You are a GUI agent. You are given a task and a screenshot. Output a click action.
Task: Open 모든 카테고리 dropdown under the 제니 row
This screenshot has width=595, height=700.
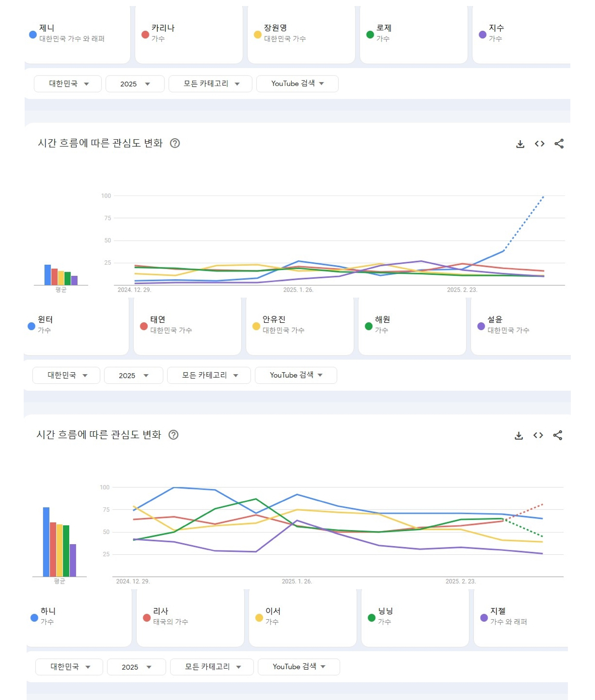210,84
